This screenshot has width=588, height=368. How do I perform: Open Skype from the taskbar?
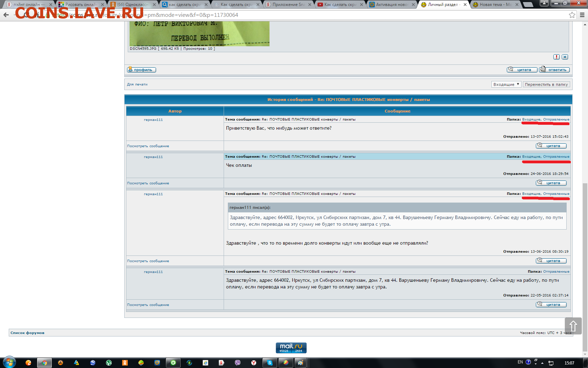coord(270,363)
